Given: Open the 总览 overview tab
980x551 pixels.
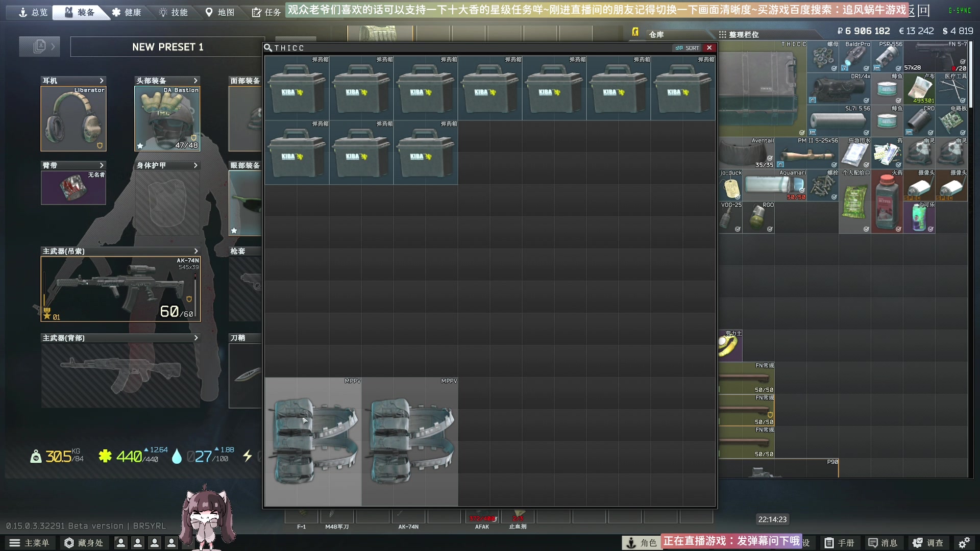Looking at the screenshot, I should 33,12.
